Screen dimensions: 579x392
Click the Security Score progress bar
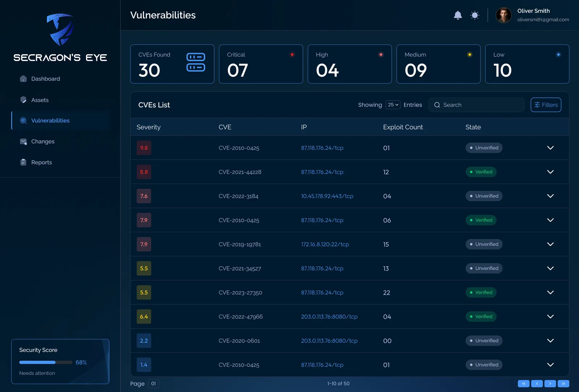[x=46, y=362]
